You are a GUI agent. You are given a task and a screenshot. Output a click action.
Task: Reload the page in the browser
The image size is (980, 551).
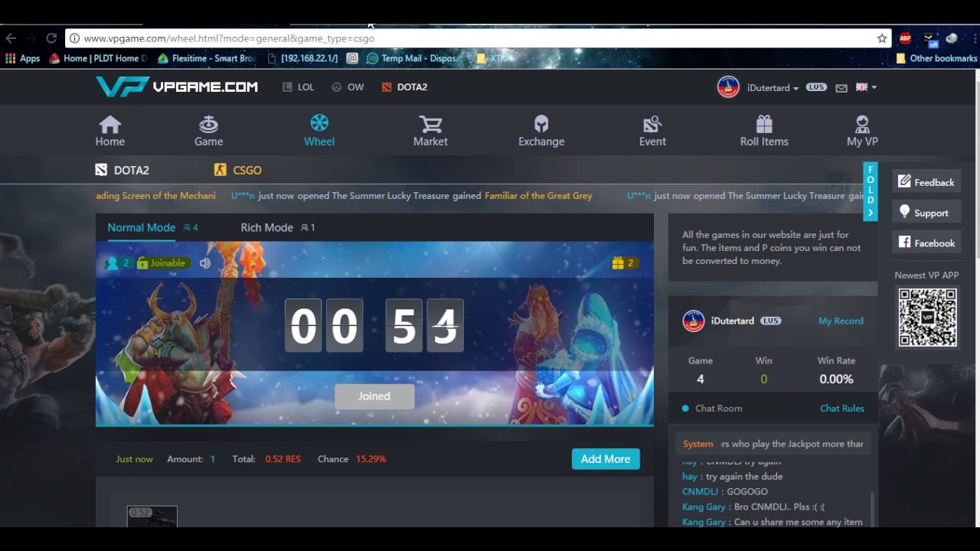coord(51,38)
